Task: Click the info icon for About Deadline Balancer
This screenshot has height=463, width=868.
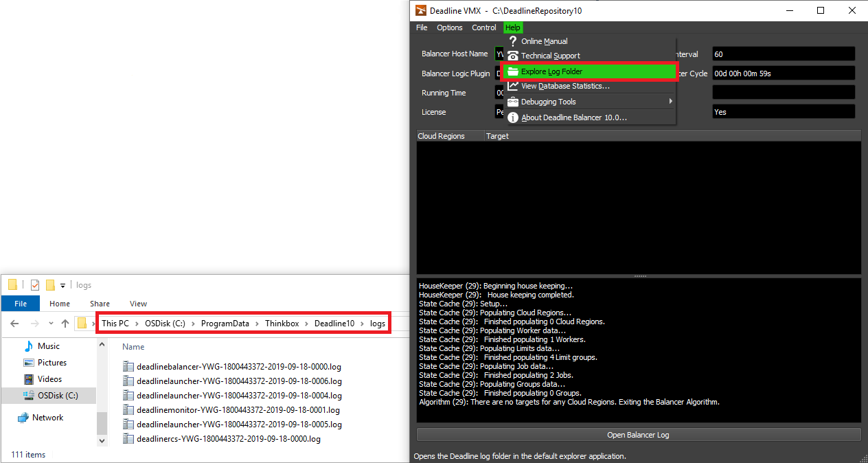Action: 512,117
